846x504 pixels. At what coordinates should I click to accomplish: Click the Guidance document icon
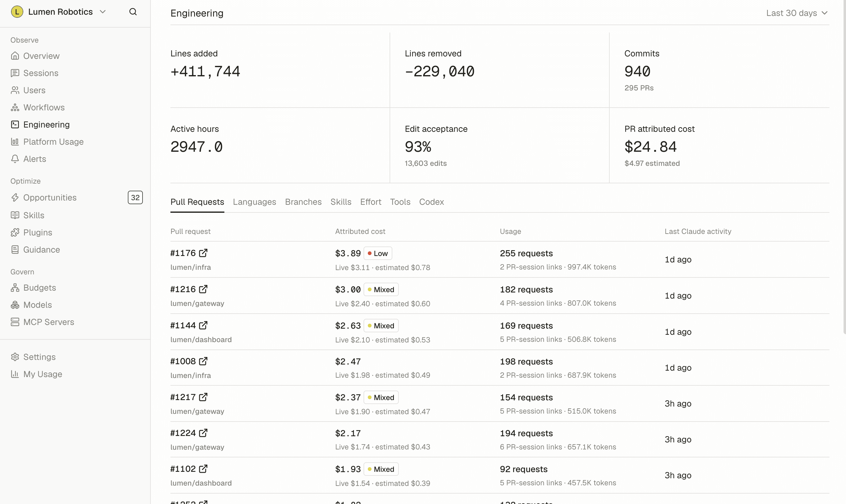pyautogui.click(x=15, y=250)
